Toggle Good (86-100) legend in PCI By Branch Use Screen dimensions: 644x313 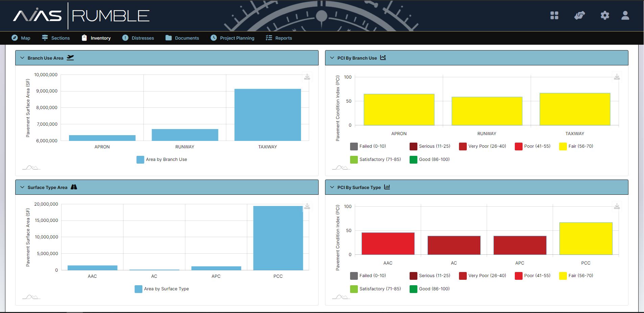[430, 160]
